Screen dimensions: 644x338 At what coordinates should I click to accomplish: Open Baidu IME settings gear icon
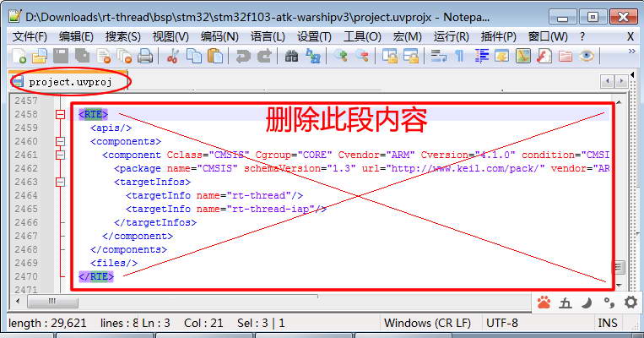click(630, 302)
